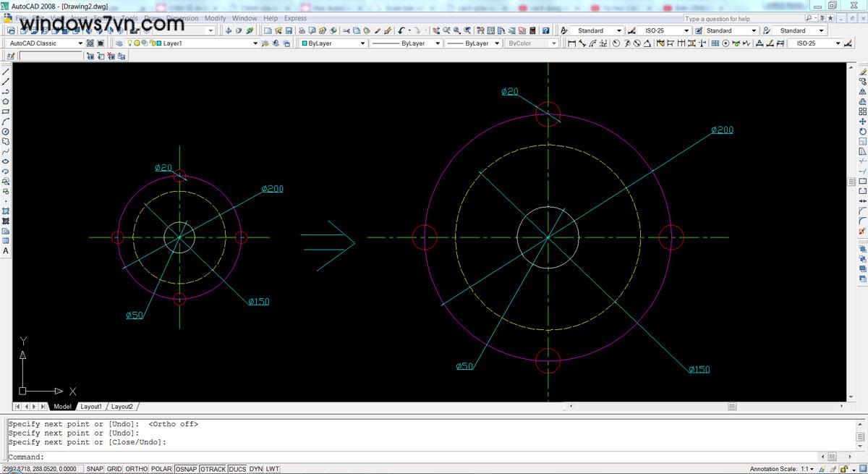Toggle OTRACK in status bar
The image size is (868, 474).
(213, 469)
